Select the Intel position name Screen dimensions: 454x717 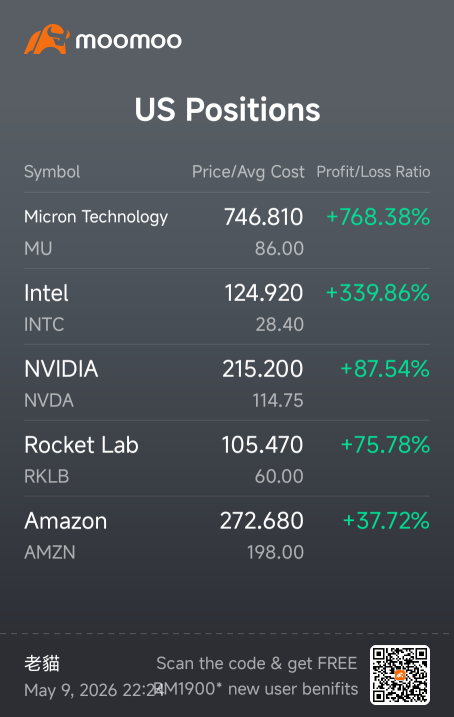pyautogui.click(x=46, y=293)
